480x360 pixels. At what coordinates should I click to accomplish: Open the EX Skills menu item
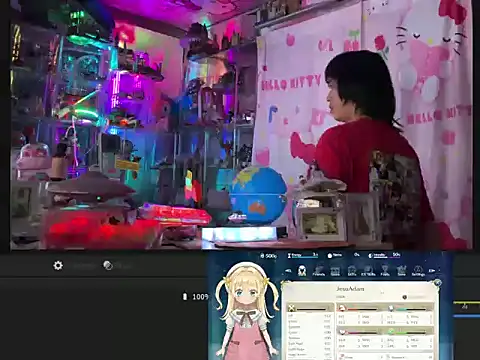point(368,271)
